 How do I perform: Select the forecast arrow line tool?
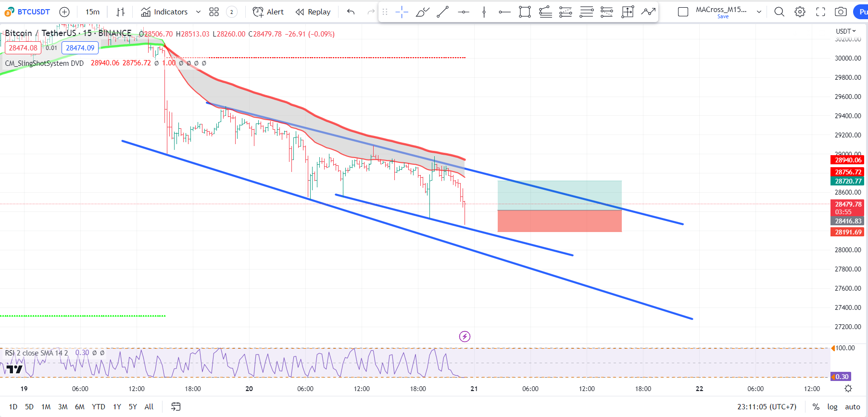tap(648, 12)
